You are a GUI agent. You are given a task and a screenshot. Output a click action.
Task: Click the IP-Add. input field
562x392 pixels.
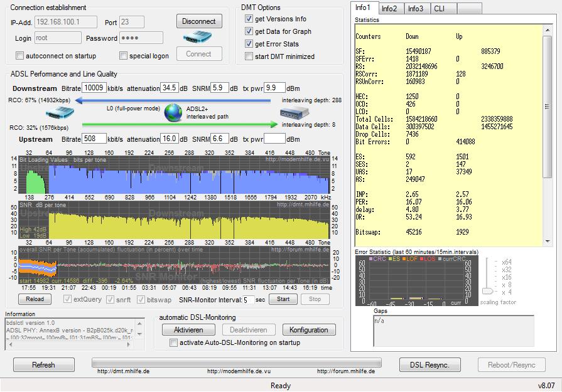click(x=66, y=22)
